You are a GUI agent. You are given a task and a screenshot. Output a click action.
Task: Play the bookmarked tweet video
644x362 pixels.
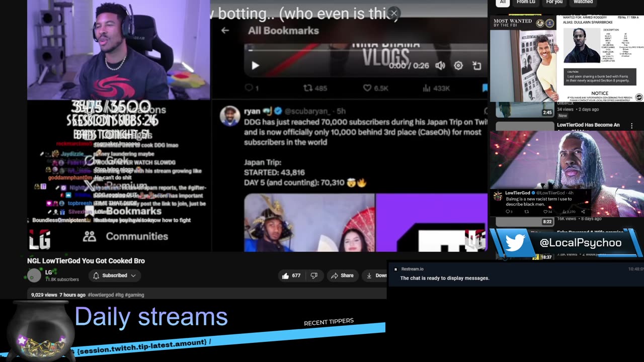[x=255, y=66]
